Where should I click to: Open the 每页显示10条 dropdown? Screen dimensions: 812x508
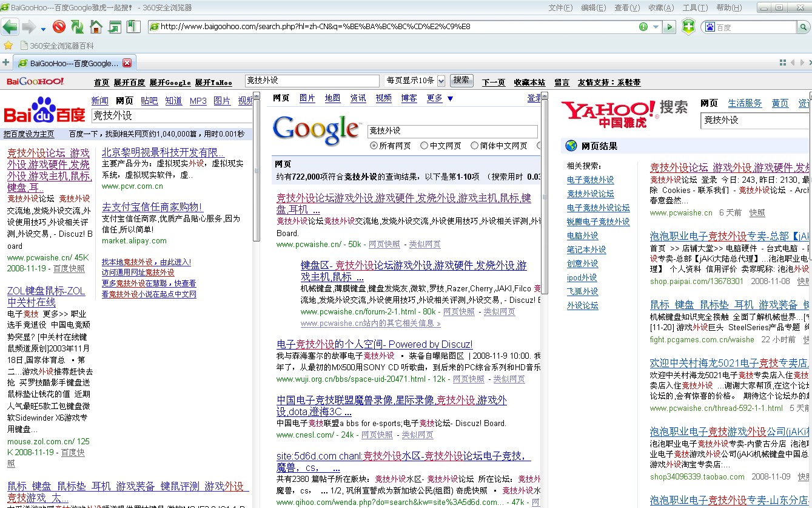click(415, 81)
